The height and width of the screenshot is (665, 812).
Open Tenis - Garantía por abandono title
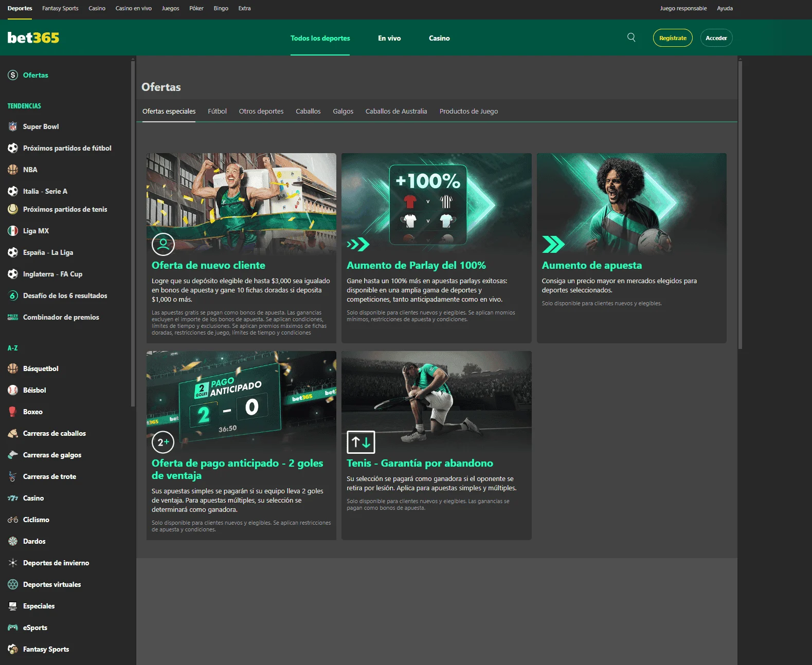pyautogui.click(x=420, y=463)
